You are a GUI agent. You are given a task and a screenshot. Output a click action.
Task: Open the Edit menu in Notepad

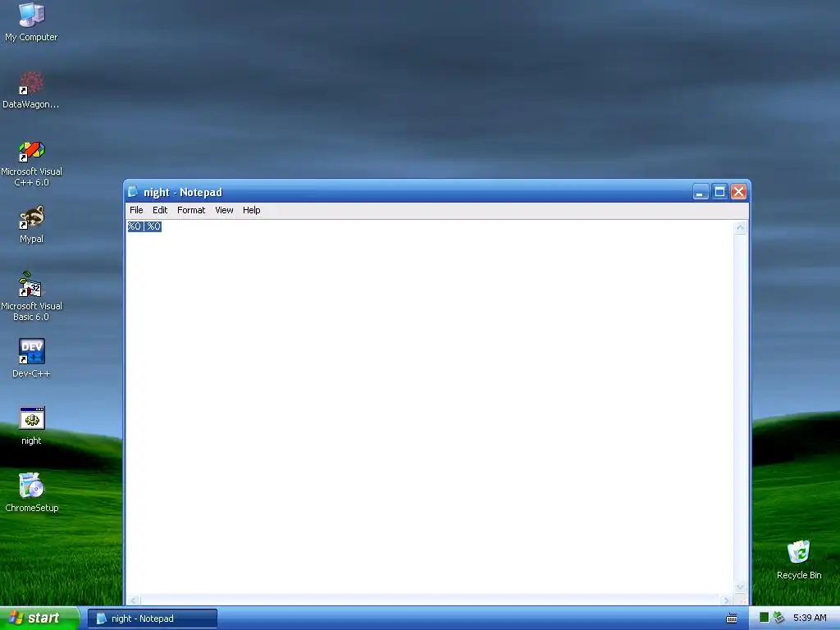pyautogui.click(x=160, y=210)
